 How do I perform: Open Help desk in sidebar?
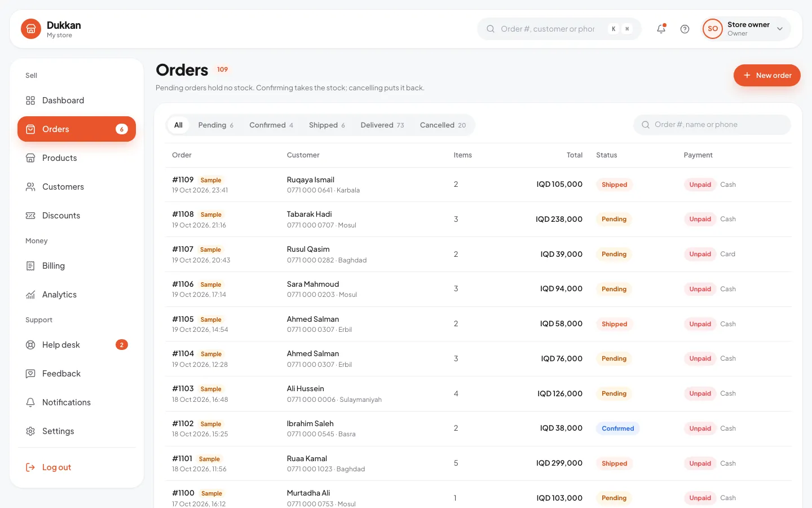77,345
